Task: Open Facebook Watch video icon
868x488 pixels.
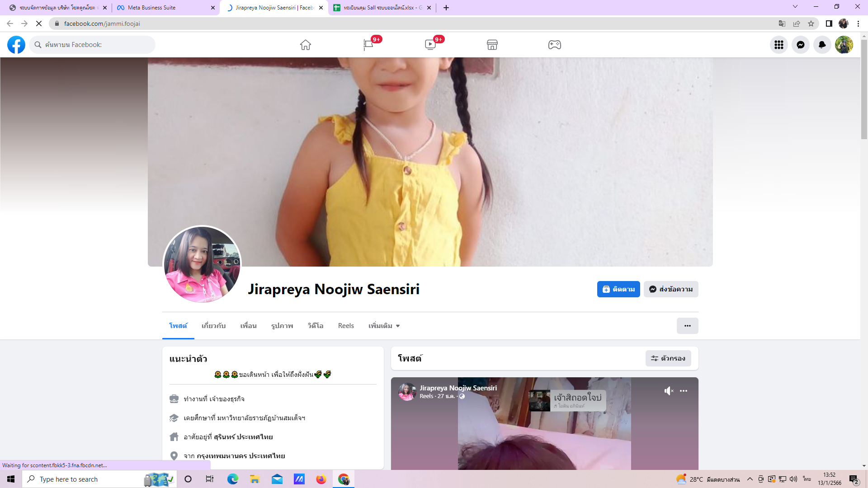Action: [430, 45]
